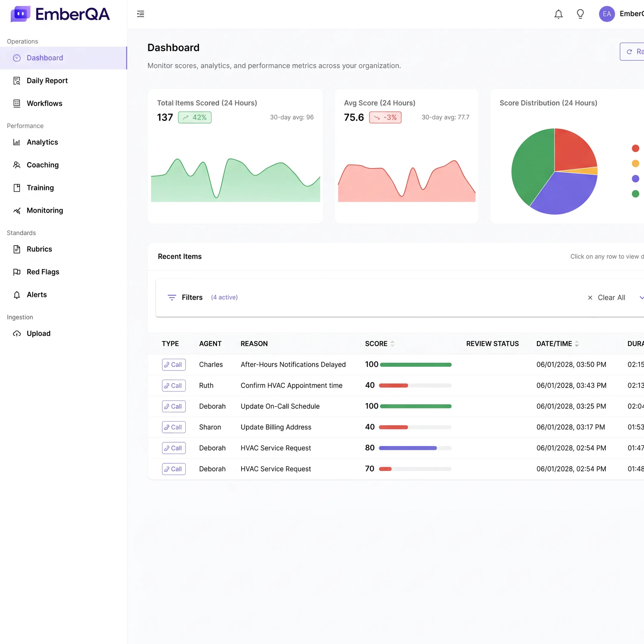Screen dimensions: 644x644
Task: Click the Monitoring icon in sidebar
Action: click(17, 211)
